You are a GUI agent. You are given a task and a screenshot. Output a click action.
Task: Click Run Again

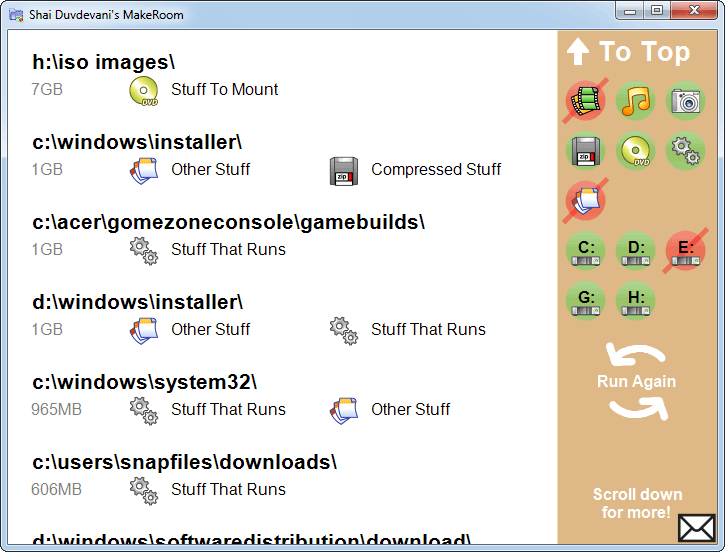[x=636, y=381]
